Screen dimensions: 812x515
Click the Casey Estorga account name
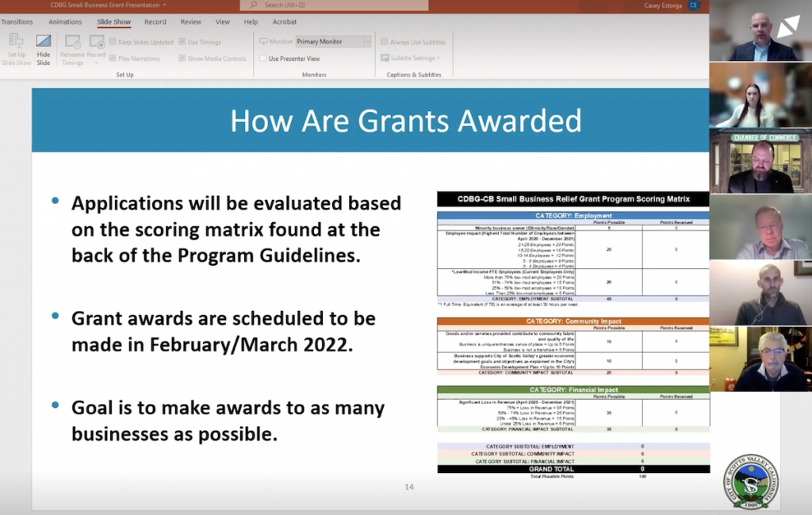pos(656,6)
